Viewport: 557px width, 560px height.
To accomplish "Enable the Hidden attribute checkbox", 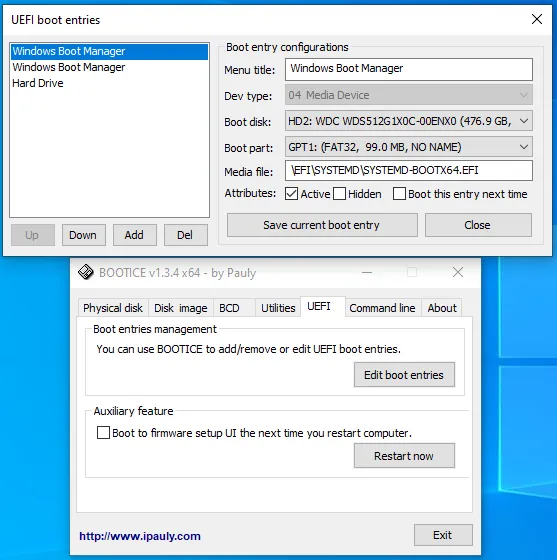I will pos(339,194).
